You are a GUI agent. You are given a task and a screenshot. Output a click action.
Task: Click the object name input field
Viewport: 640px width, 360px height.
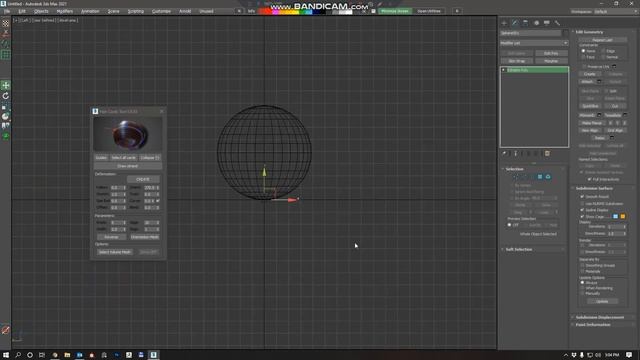531,33
